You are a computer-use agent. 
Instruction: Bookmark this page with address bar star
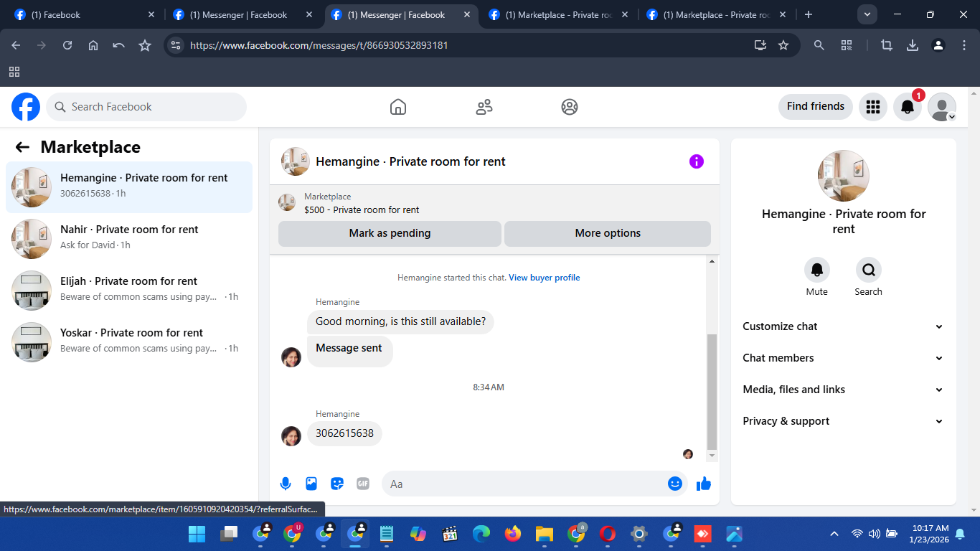pyautogui.click(x=783, y=45)
